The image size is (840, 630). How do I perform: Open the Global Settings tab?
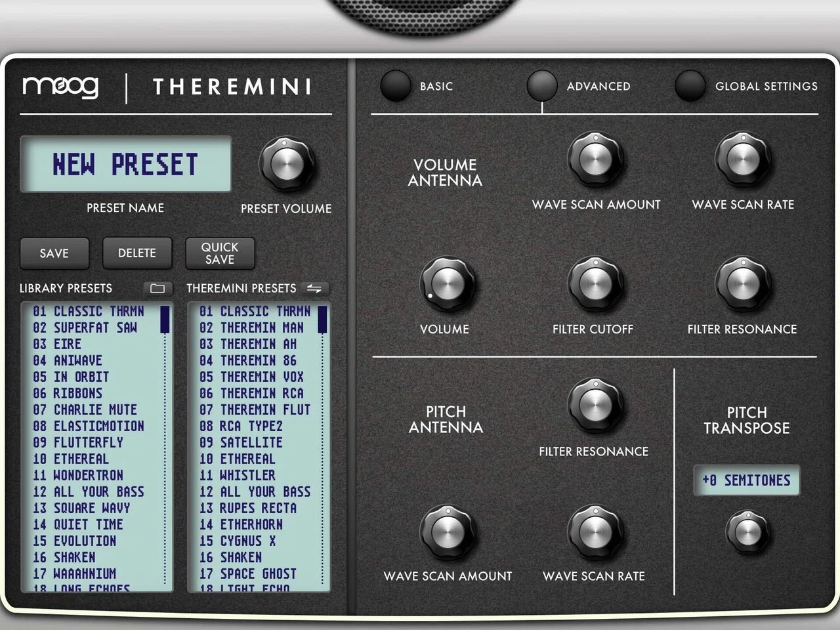click(x=690, y=86)
